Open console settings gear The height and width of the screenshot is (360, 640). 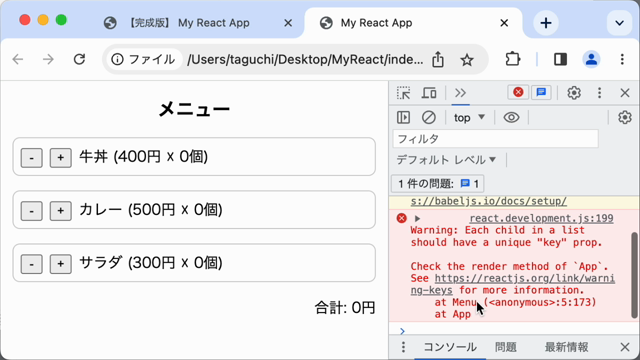pyautogui.click(x=624, y=118)
